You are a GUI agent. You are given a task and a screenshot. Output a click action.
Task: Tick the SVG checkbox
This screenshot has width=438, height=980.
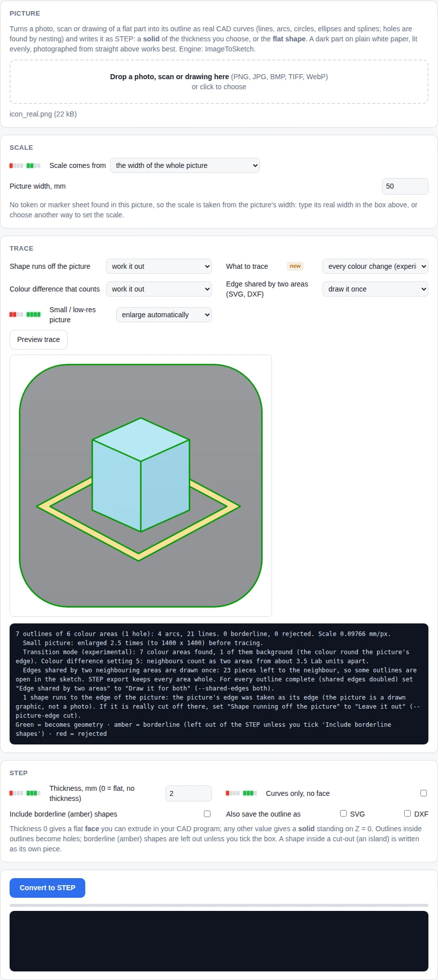tap(343, 814)
